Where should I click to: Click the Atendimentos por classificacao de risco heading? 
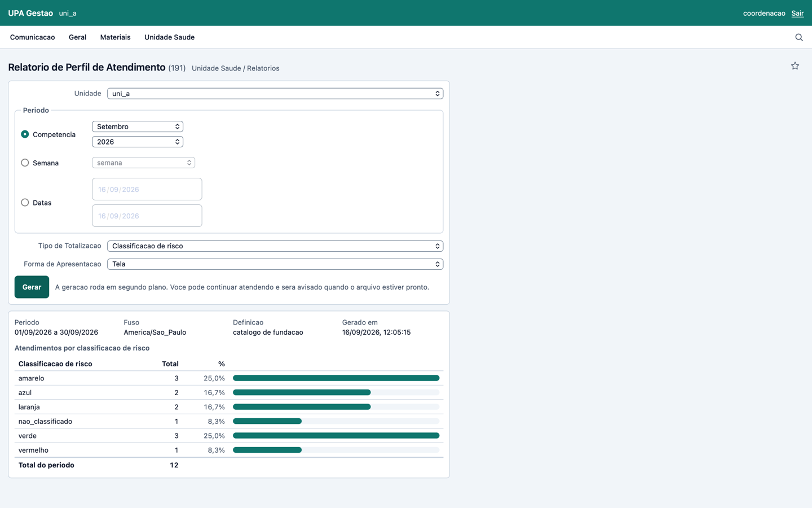coord(82,348)
